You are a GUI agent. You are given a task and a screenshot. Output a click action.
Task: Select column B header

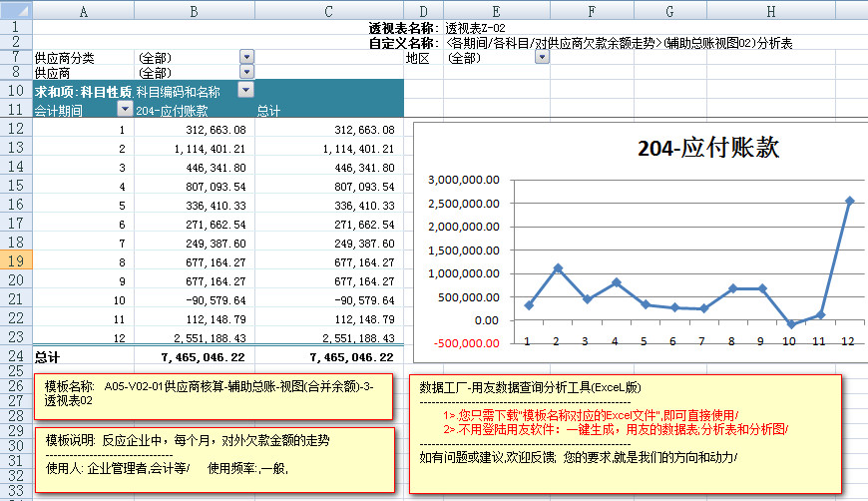194,10
